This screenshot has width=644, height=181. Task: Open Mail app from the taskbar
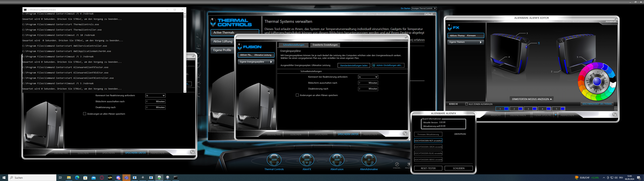(94, 177)
